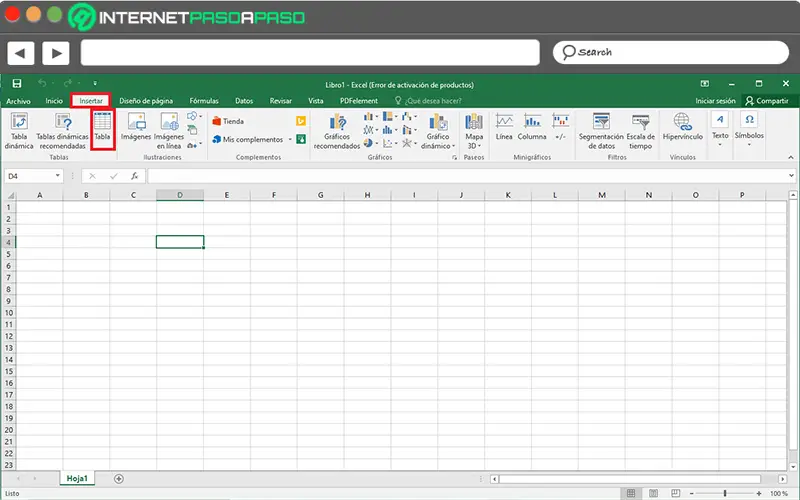
Task: Open Gráficos recomendados
Action: (337, 131)
